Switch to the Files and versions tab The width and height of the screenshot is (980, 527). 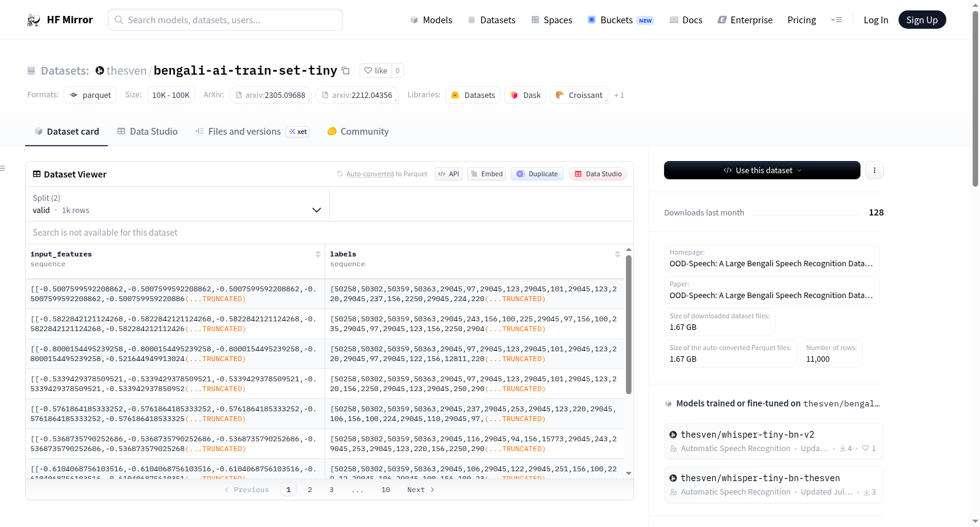click(252, 132)
